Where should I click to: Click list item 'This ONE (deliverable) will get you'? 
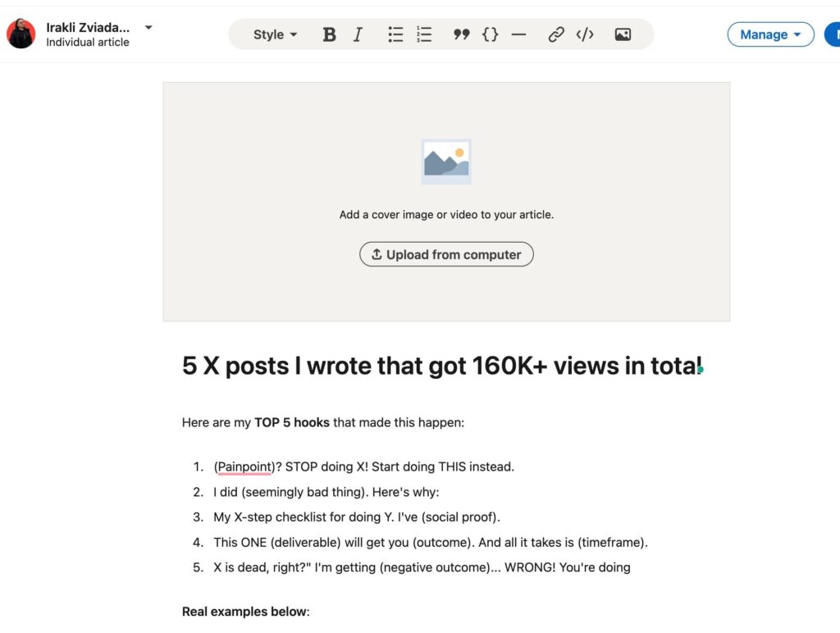pyautogui.click(x=431, y=543)
